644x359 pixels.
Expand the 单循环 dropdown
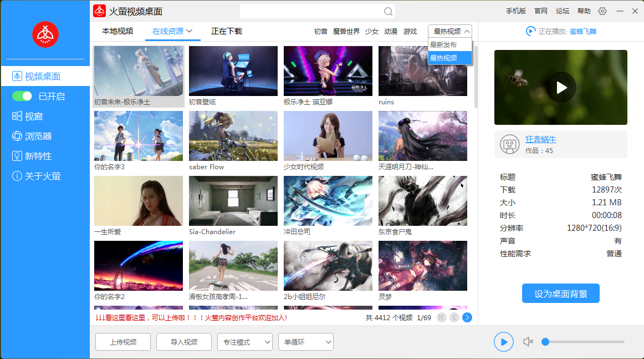tap(305, 342)
